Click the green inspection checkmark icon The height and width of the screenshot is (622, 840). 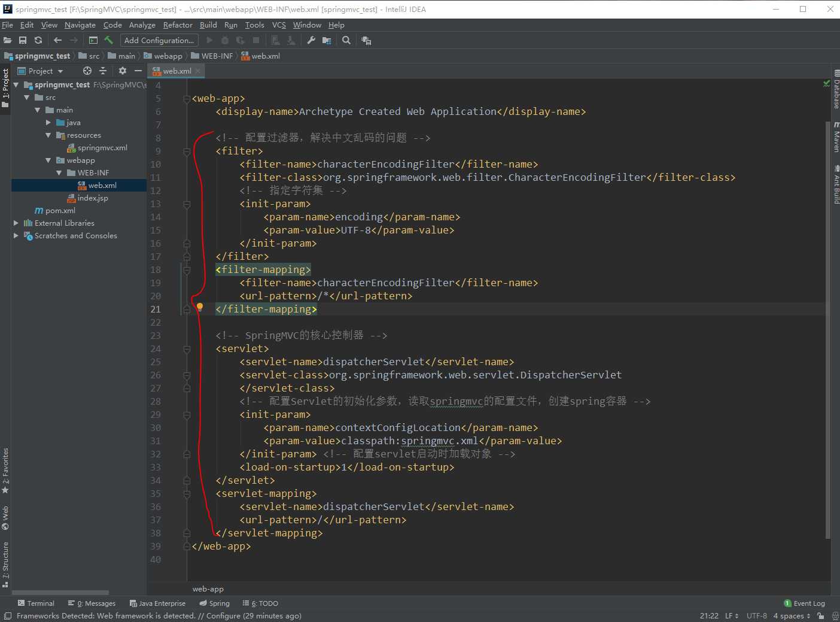[826, 84]
